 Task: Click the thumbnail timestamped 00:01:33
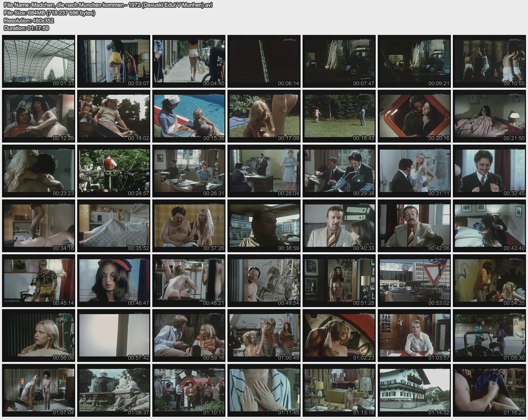(39, 61)
